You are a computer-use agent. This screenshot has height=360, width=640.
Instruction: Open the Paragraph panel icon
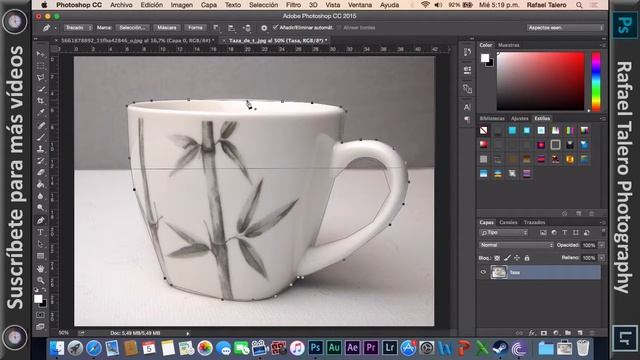point(467,120)
